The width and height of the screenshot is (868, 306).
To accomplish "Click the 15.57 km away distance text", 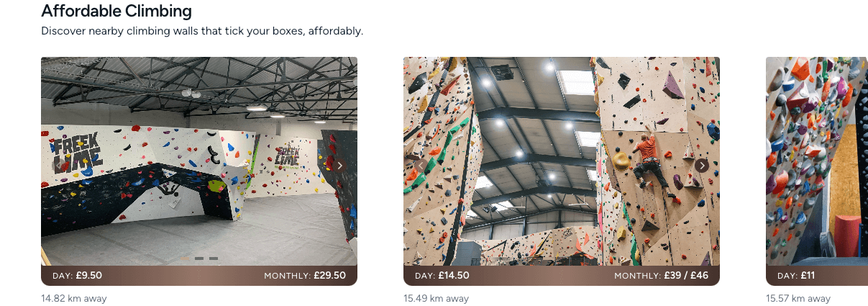I will 798,298.
